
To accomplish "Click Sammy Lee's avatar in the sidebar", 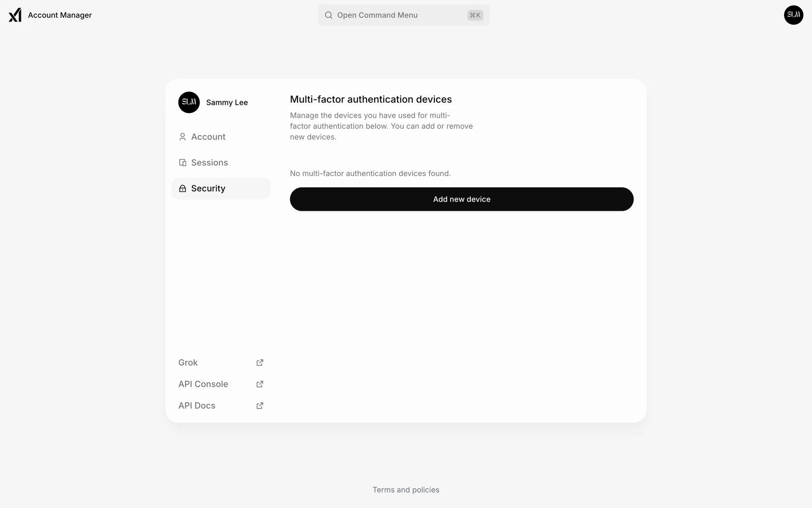I will pos(189,102).
